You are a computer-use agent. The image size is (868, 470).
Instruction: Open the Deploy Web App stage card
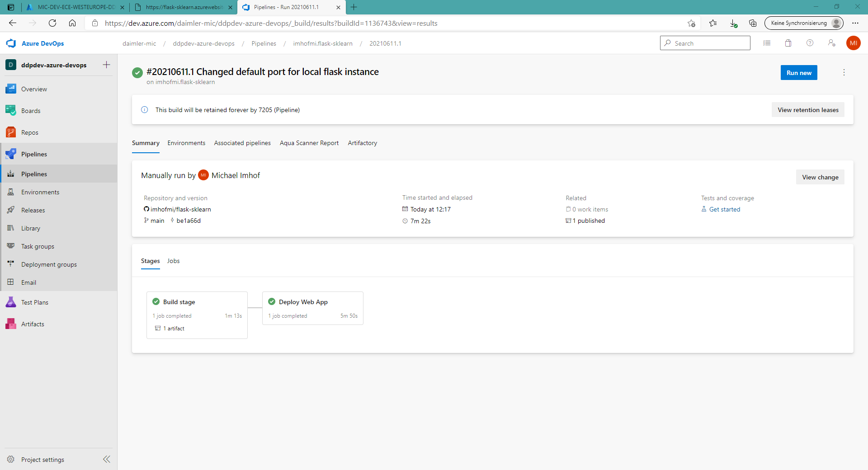pyautogui.click(x=313, y=308)
